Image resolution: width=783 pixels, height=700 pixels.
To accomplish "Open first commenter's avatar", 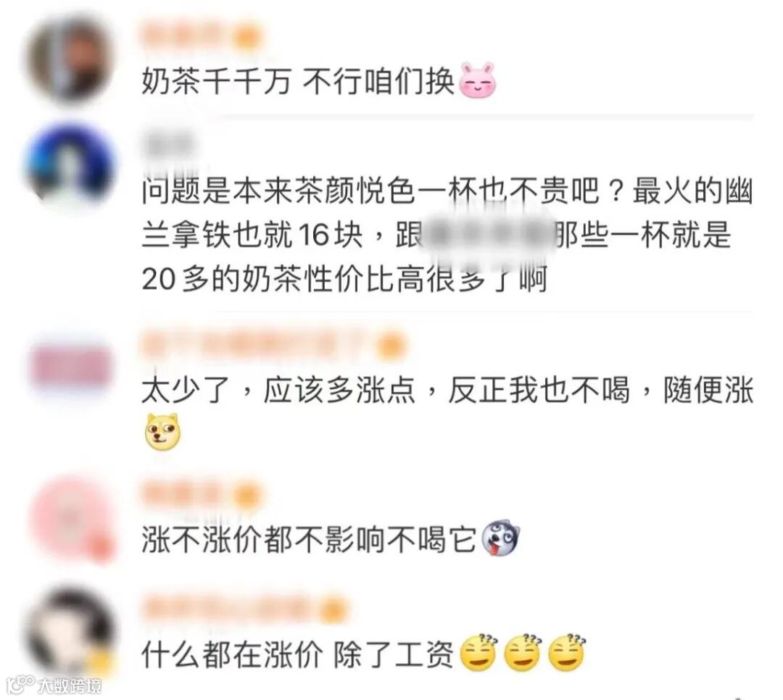I will [70, 60].
